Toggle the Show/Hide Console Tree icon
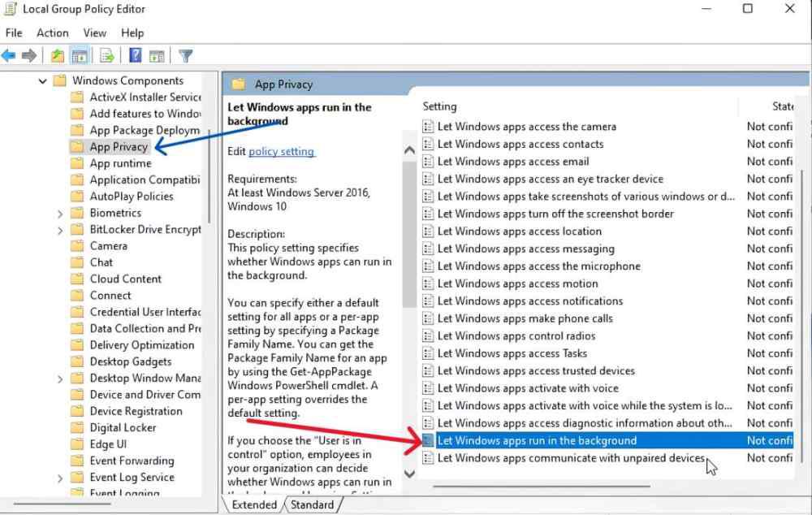The width and height of the screenshot is (812, 515). click(79, 55)
